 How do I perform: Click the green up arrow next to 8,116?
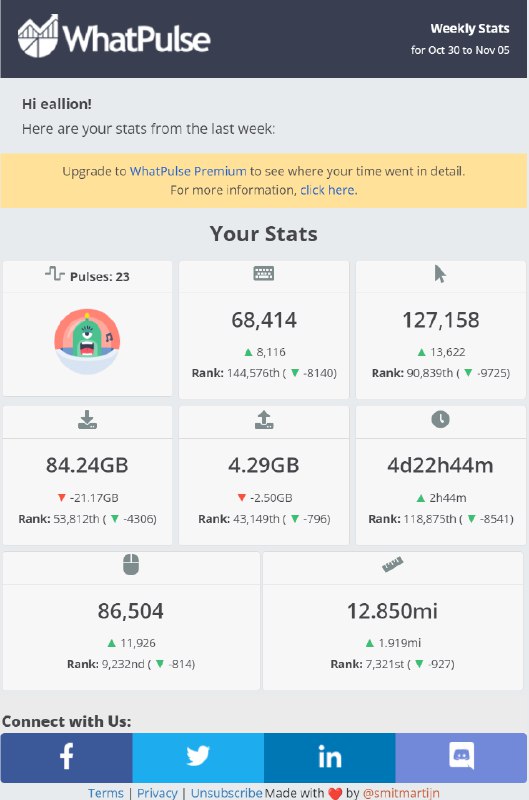point(248,352)
